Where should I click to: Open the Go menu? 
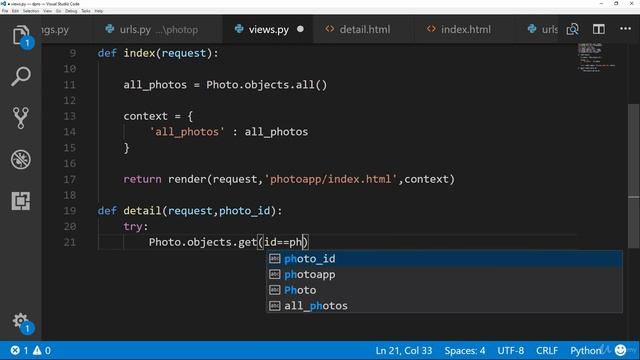tap(58, 11)
